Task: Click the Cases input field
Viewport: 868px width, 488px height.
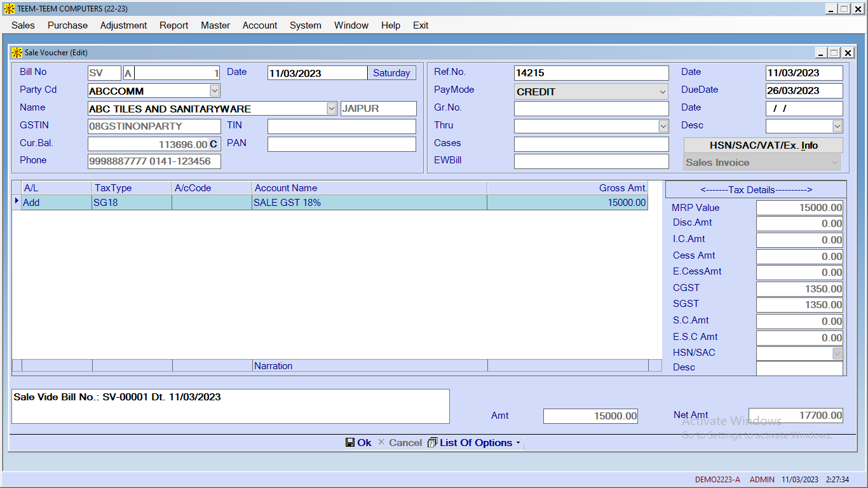Action: [592, 144]
